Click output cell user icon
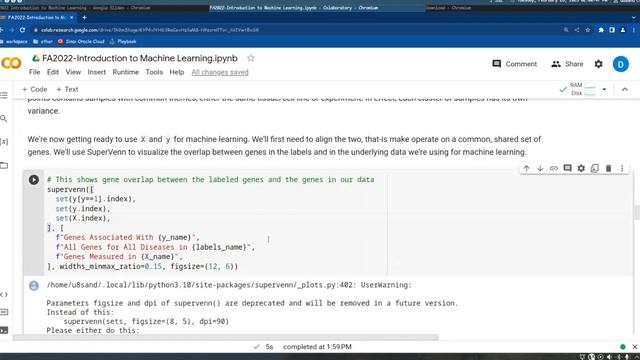 pyautogui.click(x=34, y=285)
